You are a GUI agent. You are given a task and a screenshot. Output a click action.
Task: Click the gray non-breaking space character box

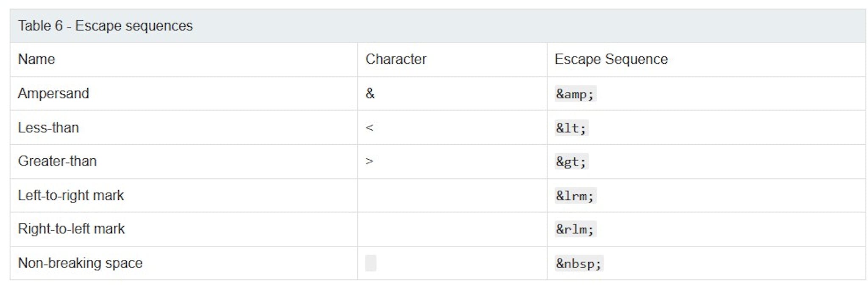(x=370, y=263)
